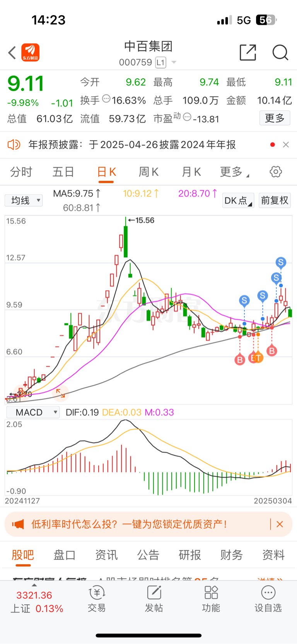
Task: Tap the 换手 info circle icon
Action: click(x=106, y=99)
